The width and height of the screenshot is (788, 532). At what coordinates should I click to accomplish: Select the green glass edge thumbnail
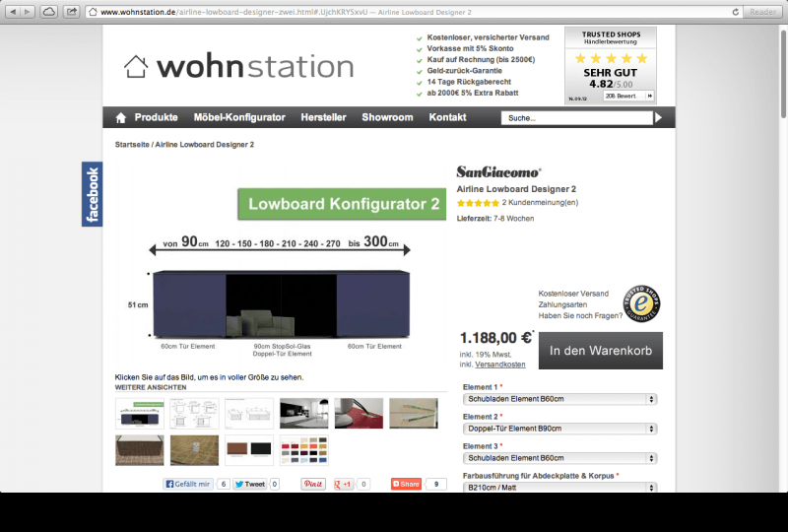tap(414, 414)
